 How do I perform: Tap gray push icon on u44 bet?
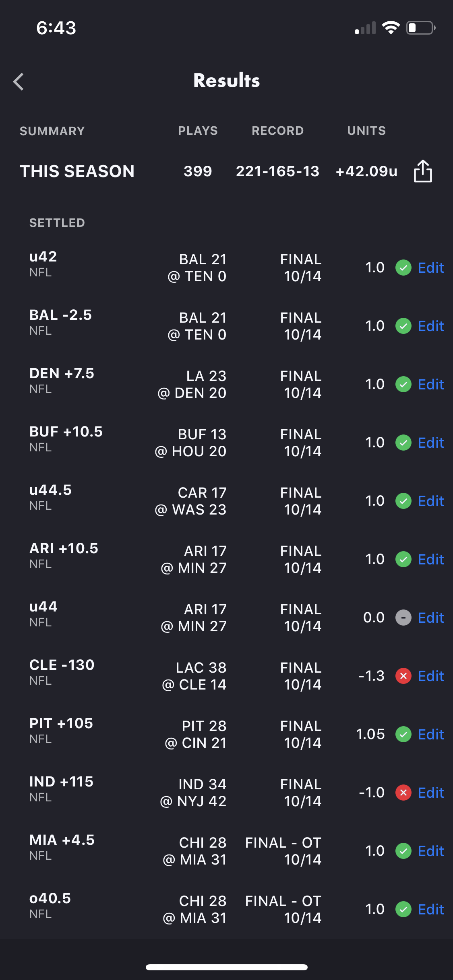coord(403,618)
